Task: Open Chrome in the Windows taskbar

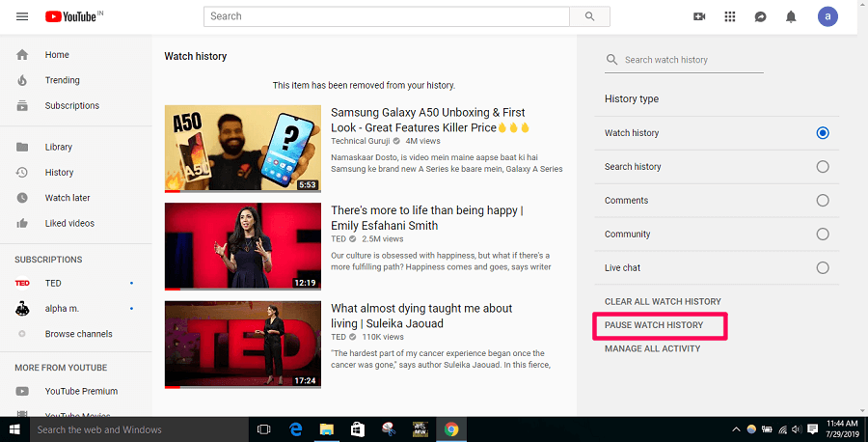Action: 450,429
